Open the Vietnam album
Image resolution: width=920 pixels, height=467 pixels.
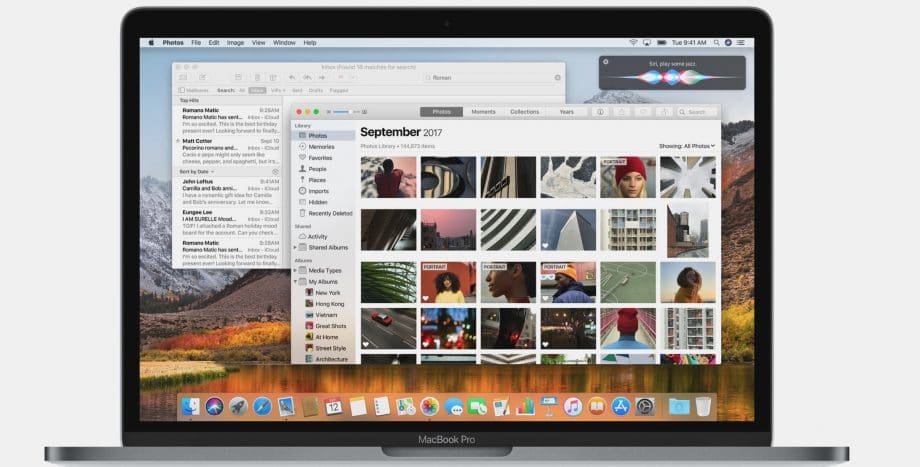coord(324,315)
